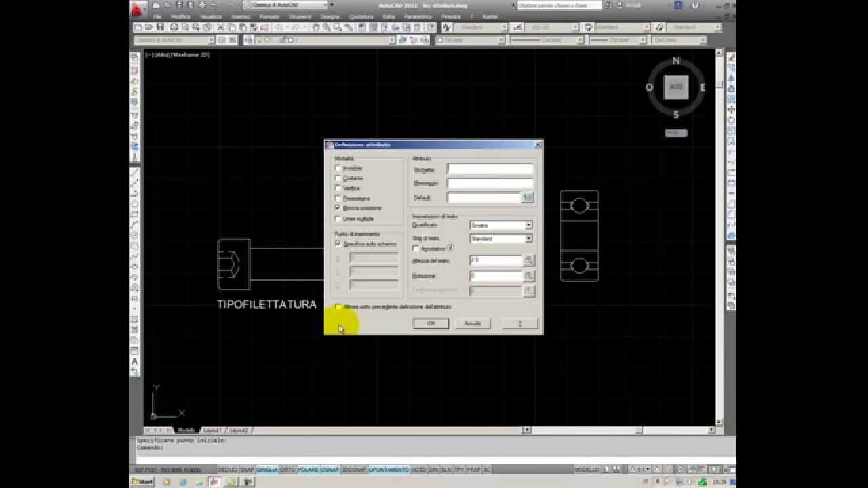868x488 pixels.
Task: Enable the Linee multiple checkbox
Action: pos(338,219)
